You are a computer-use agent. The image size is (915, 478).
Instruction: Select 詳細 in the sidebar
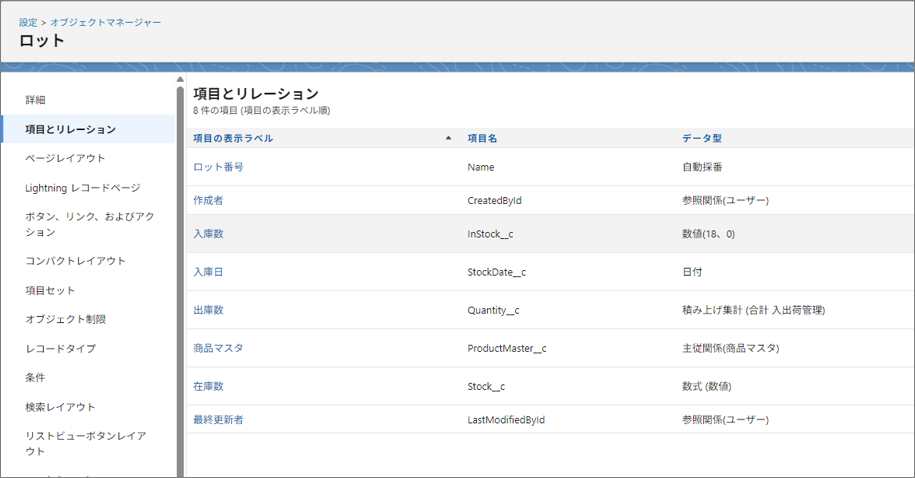35,100
